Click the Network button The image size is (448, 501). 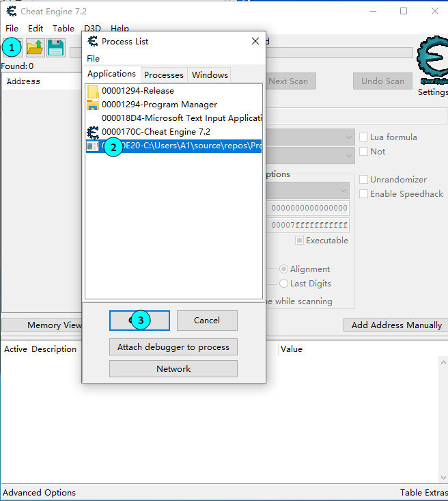coord(173,368)
